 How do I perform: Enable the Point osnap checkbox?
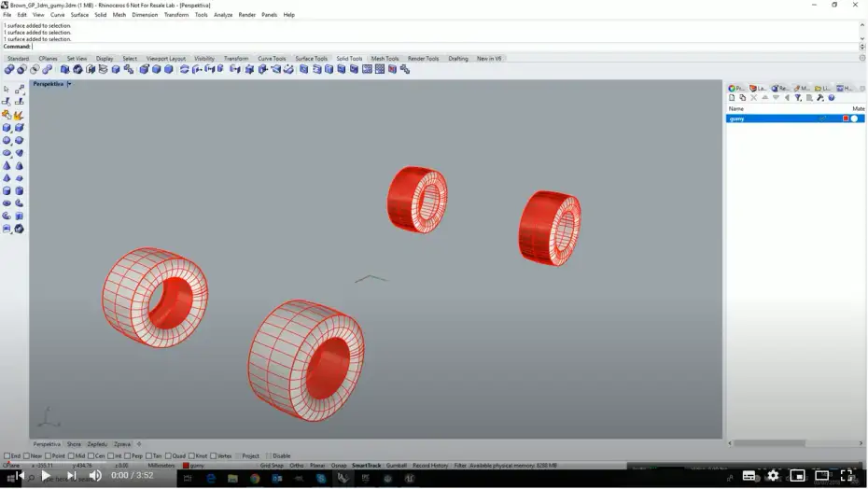coord(49,456)
